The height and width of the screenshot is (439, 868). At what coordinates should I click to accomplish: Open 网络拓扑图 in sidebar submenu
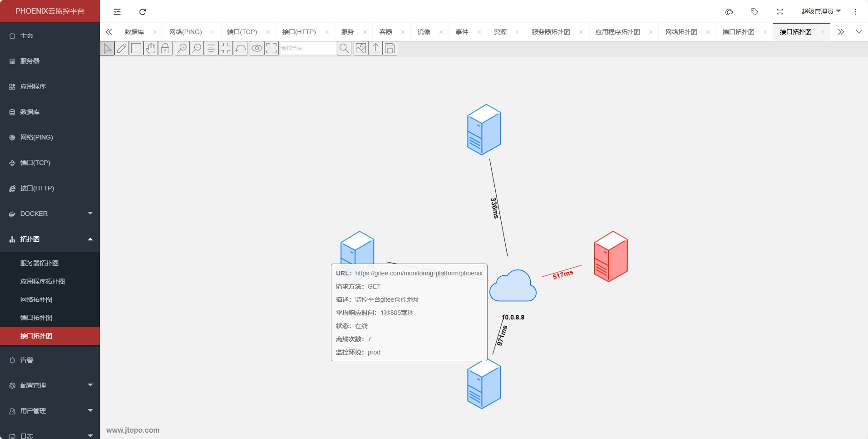point(50,299)
